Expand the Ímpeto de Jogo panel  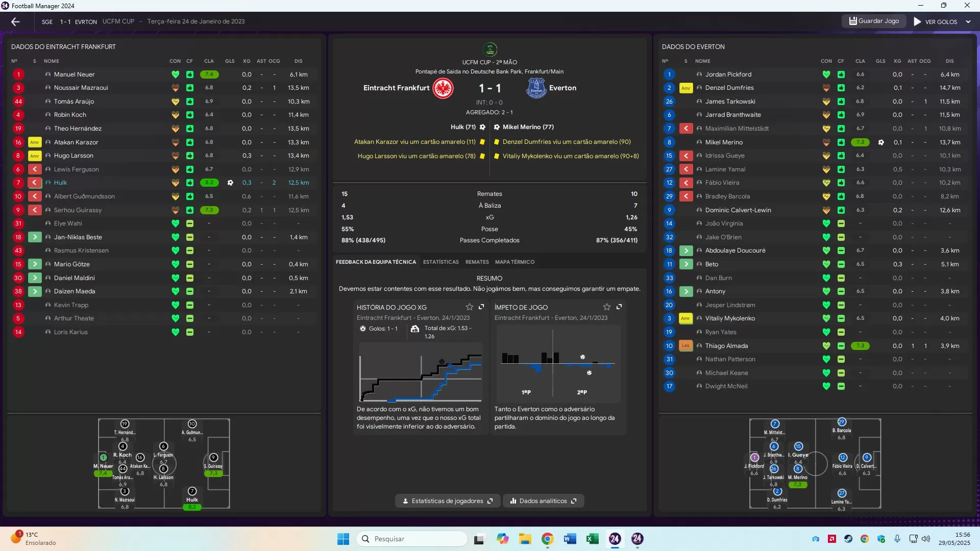[619, 307]
